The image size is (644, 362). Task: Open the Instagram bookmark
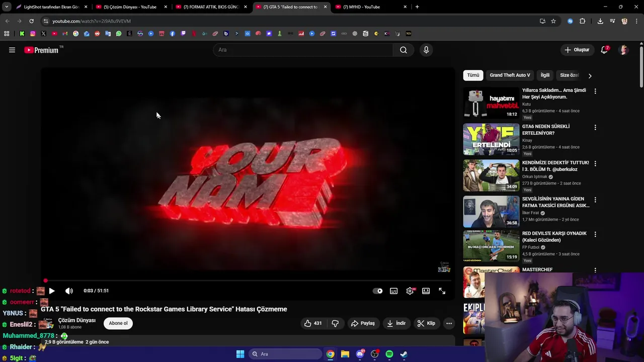(x=33, y=34)
